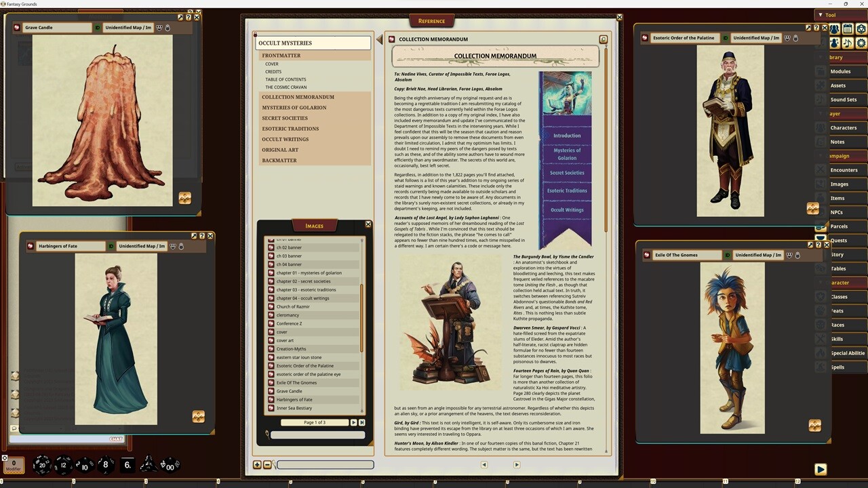
Task: Pick the d6 die
Action: pyautogui.click(x=127, y=465)
